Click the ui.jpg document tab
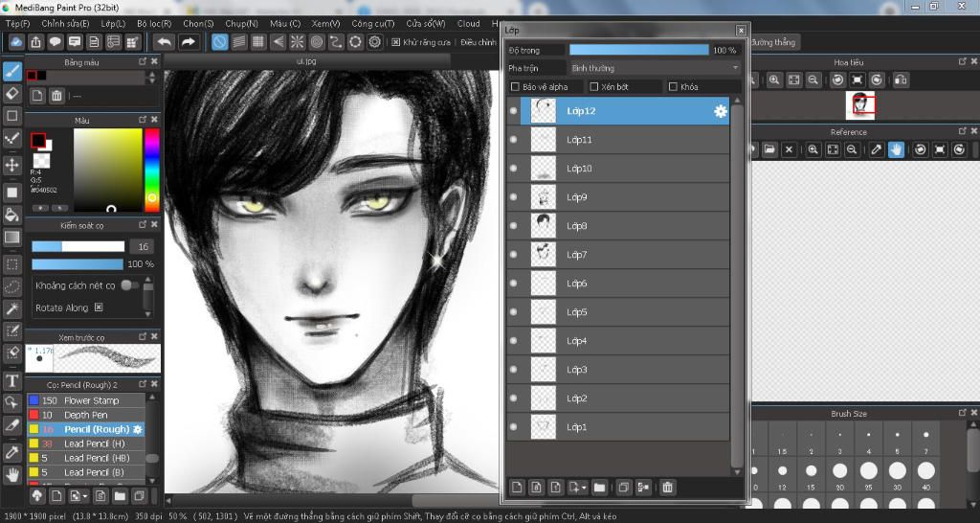 (306, 61)
